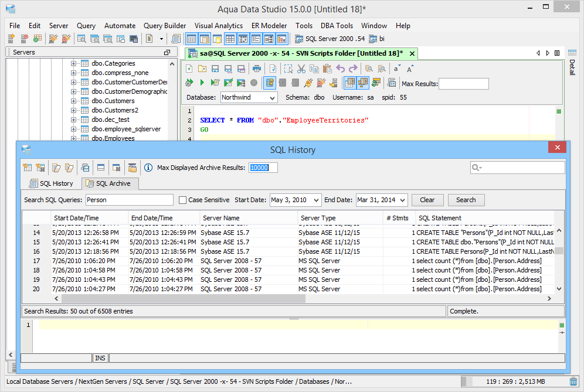Click the cut scissors icon
The width and height of the screenshot is (584, 392).
pyautogui.click(x=301, y=69)
